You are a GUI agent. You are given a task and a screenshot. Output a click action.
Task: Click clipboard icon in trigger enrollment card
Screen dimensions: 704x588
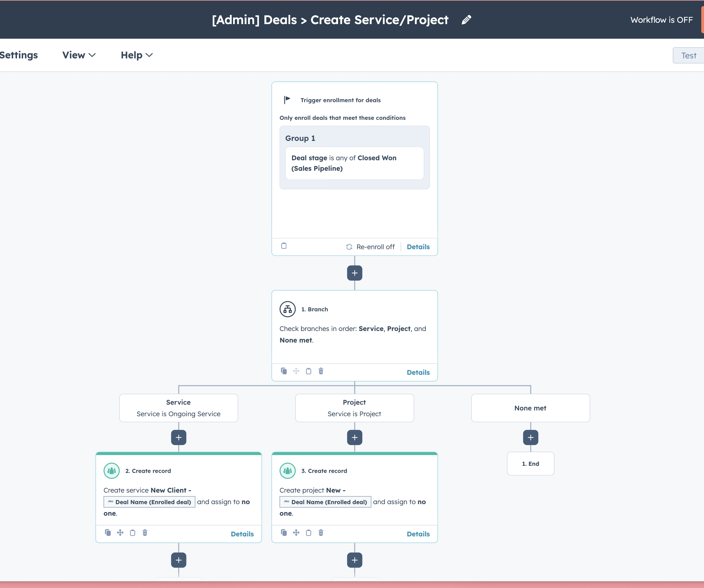[284, 246]
